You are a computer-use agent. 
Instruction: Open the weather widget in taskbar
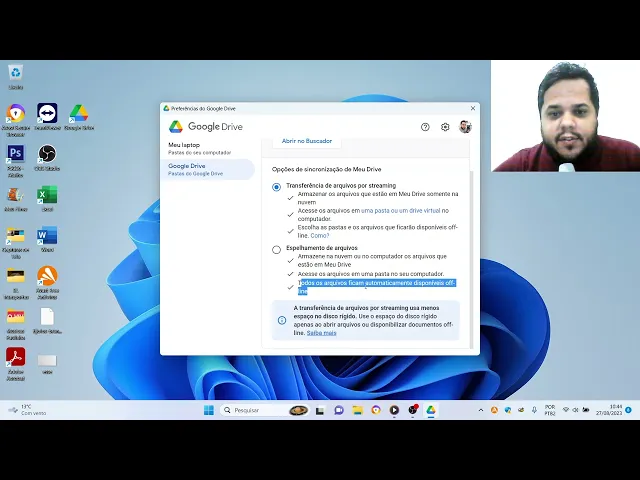pyautogui.click(x=27, y=410)
